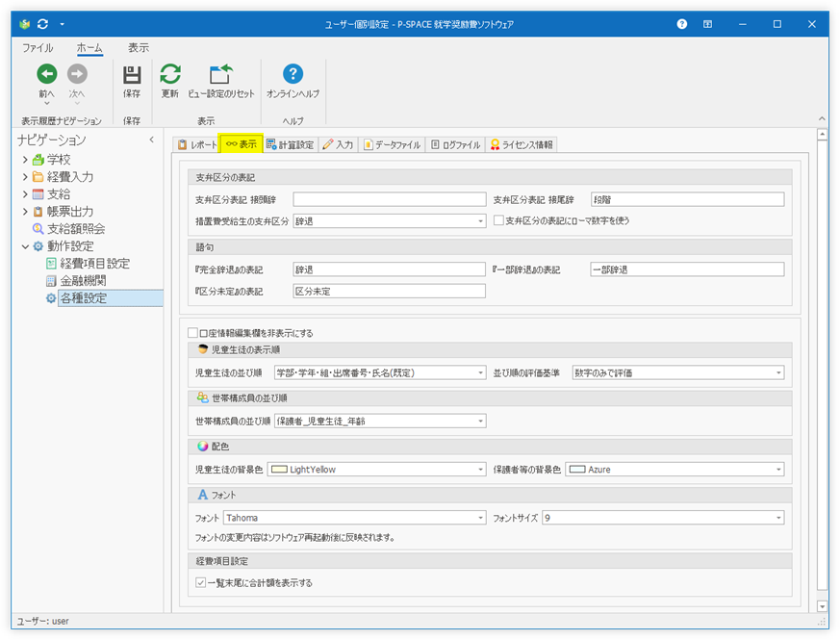This screenshot has width=840, height=640.
Task: Open オンラインヘルプ online help
Action: tap(293, 81)
